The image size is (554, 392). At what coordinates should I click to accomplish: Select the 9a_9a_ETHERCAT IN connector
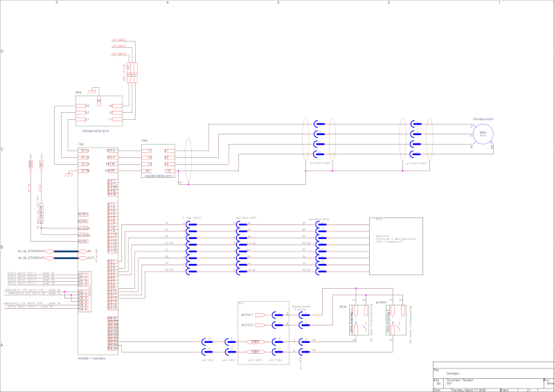tap(50, 251)
